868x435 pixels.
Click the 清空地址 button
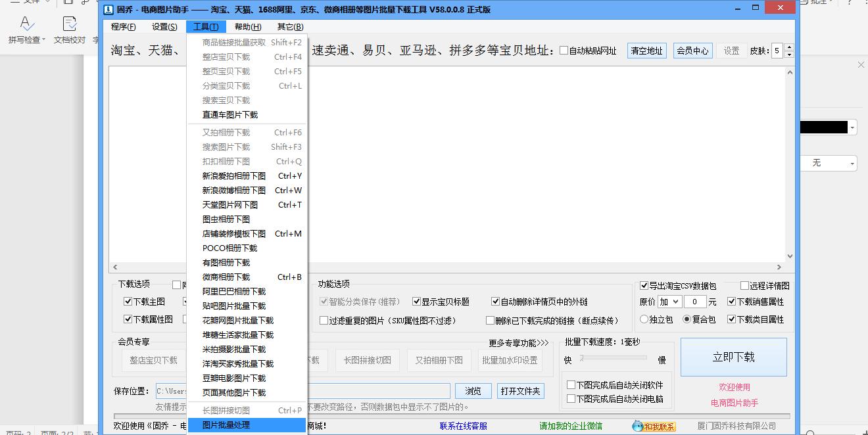click(x=646, y=50)
